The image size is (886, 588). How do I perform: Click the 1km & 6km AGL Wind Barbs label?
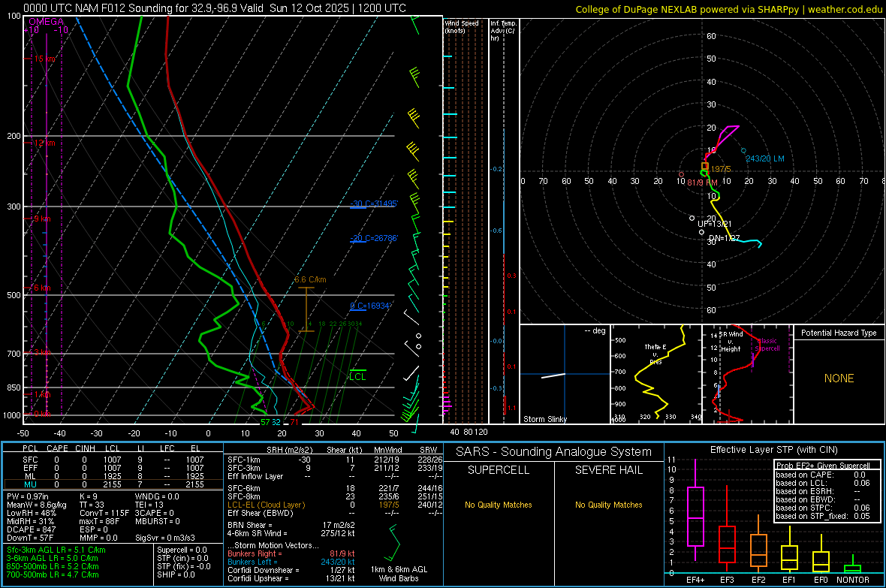[399, 574]
